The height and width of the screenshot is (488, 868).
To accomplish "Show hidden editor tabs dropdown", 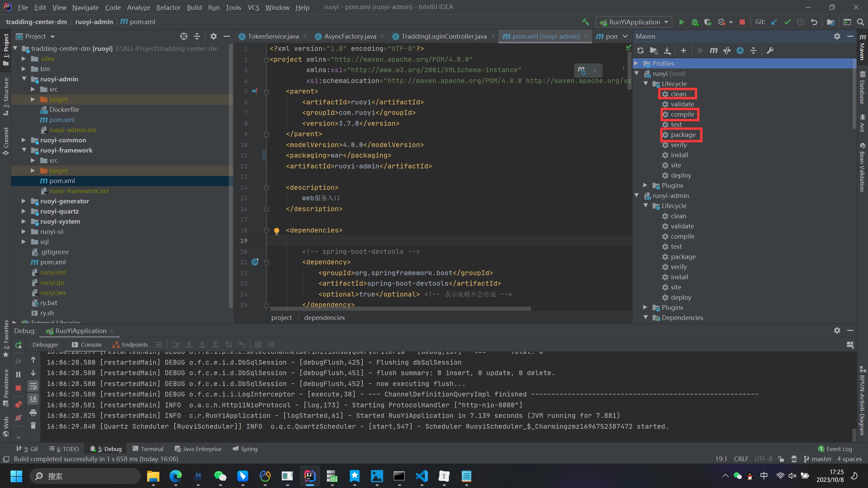I will [625, 36].
